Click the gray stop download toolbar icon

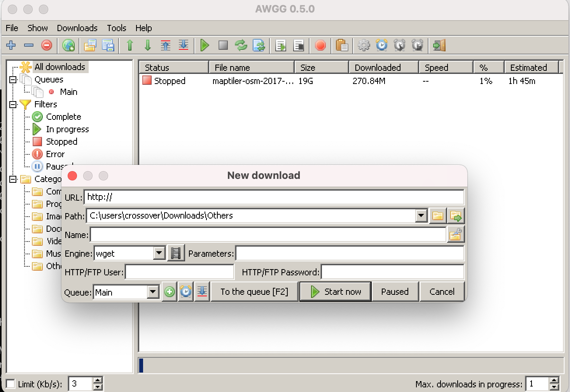coord(223,45)
